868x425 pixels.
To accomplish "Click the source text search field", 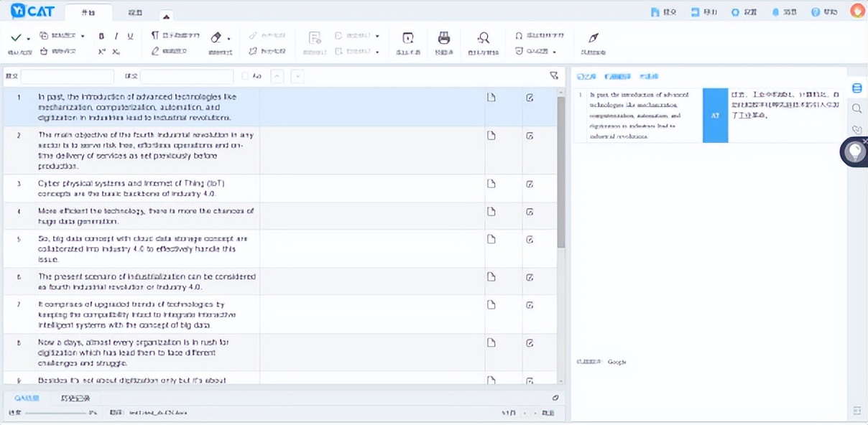I will pyautogui.click(x=67, y=76).
